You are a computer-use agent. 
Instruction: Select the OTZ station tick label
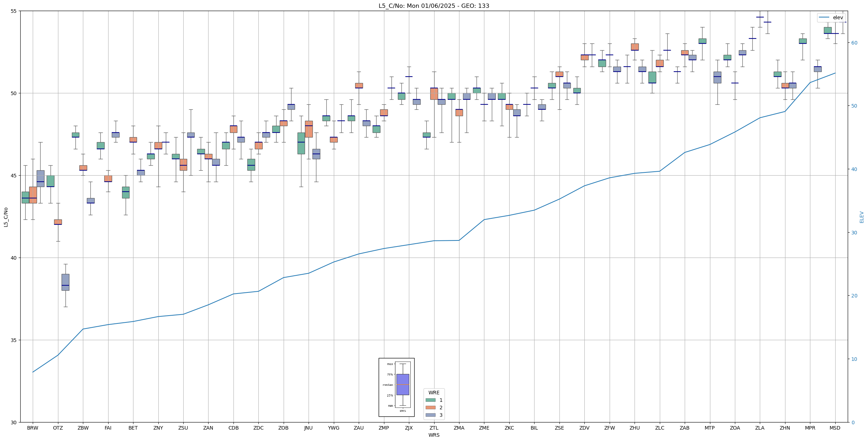(58, 428)
